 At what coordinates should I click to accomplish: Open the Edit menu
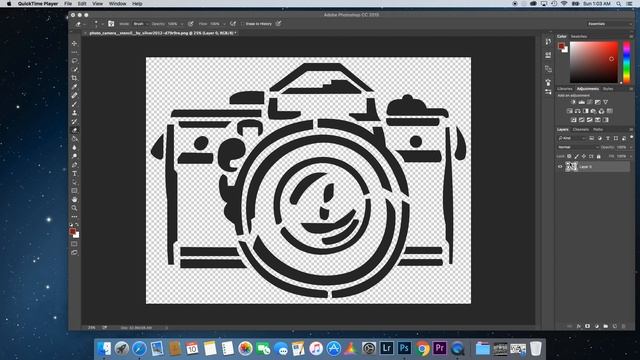82,4
